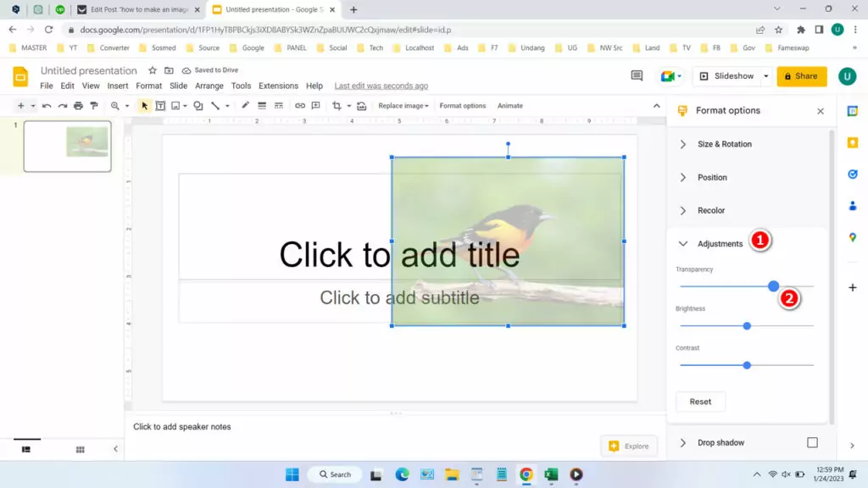Click the Animate button
Image resolution: width=868 pixels, height=488 pixels.
(x=509, y=106)
